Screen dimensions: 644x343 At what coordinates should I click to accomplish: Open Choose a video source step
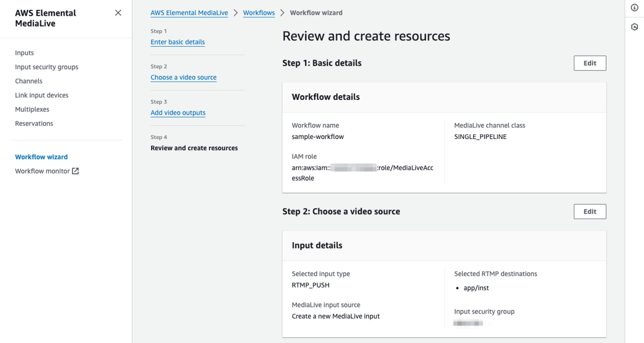[184, 77]
